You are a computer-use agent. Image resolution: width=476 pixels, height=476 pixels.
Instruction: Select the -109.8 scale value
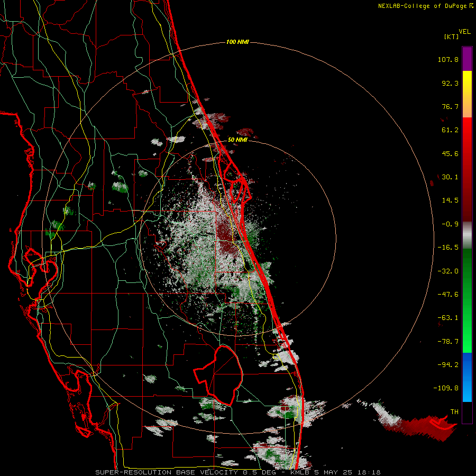(446, 388)
